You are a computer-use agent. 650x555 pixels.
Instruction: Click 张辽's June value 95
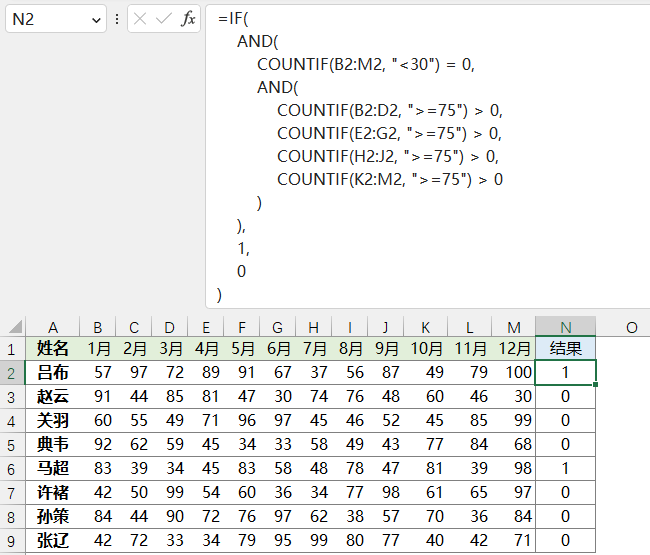click(x=277, y=541)
